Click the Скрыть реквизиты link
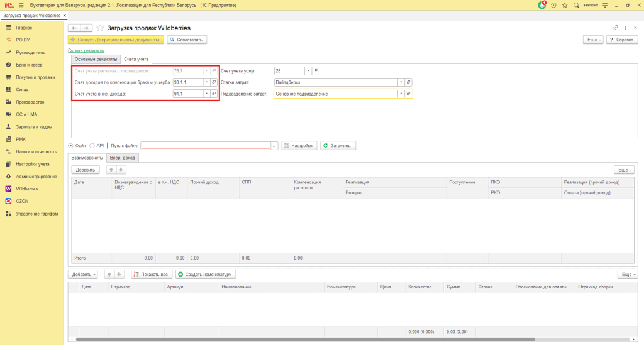Image resolution: width=644 pixels, height=345 pixels. coord(86,50)
